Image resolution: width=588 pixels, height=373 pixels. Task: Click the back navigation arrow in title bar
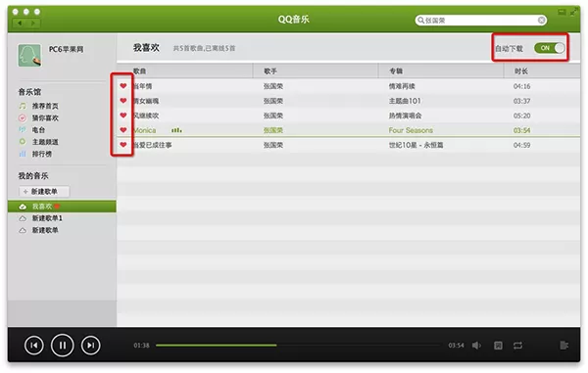pos(20,23)
